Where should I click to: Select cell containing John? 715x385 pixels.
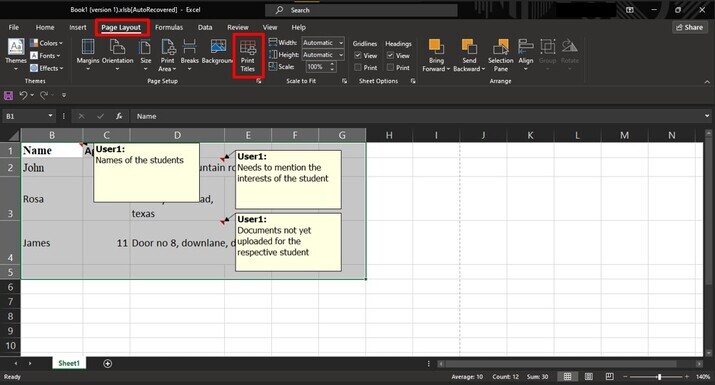point(52,167)
